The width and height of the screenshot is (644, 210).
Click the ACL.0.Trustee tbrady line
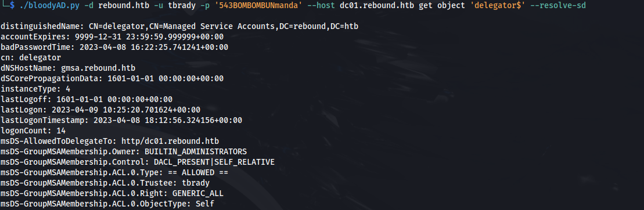pos(105,183)
